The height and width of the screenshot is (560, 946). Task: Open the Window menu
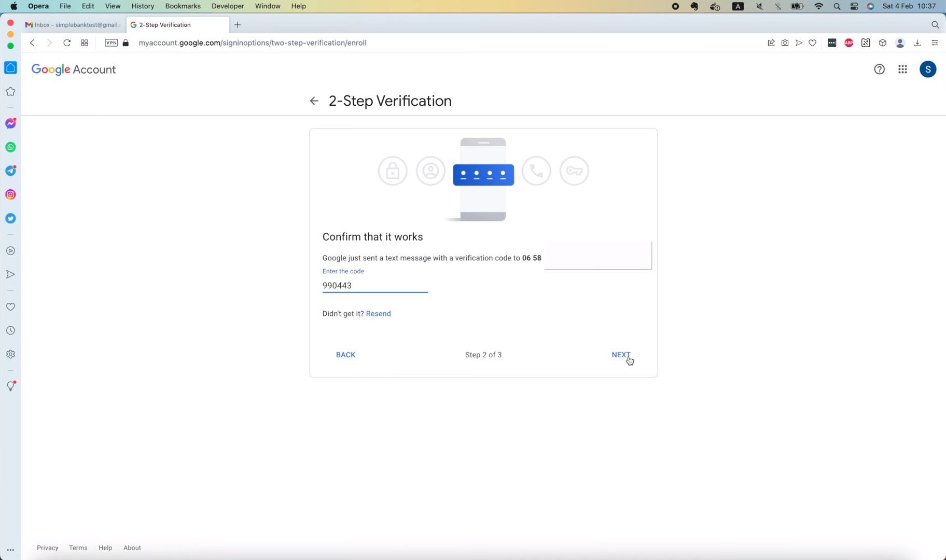268,6
